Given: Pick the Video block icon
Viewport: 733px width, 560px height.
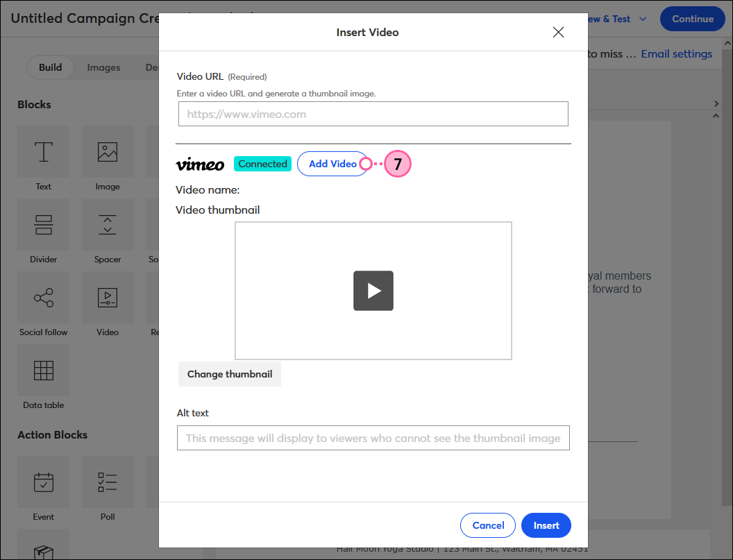Looking at the screenshot, I should coord(108,298).
